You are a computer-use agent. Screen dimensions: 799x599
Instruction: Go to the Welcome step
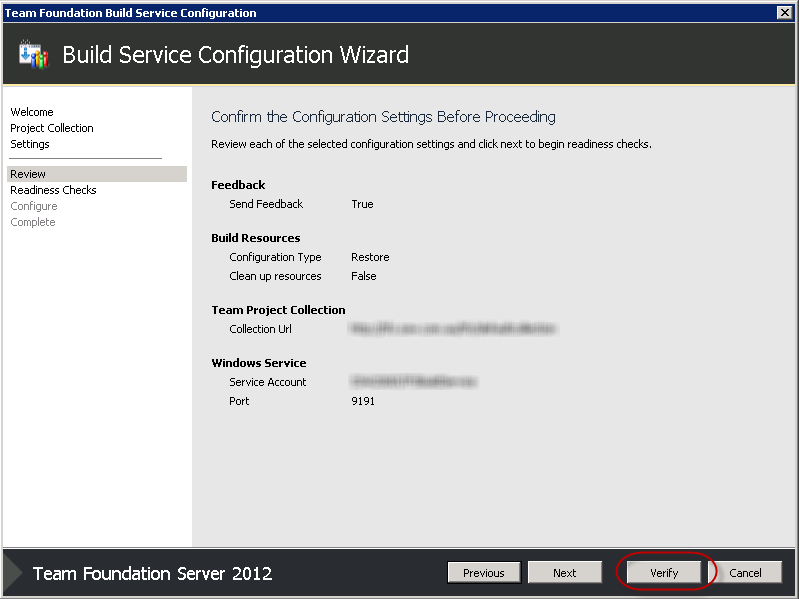pyautogui.click(x=32, y=112)
